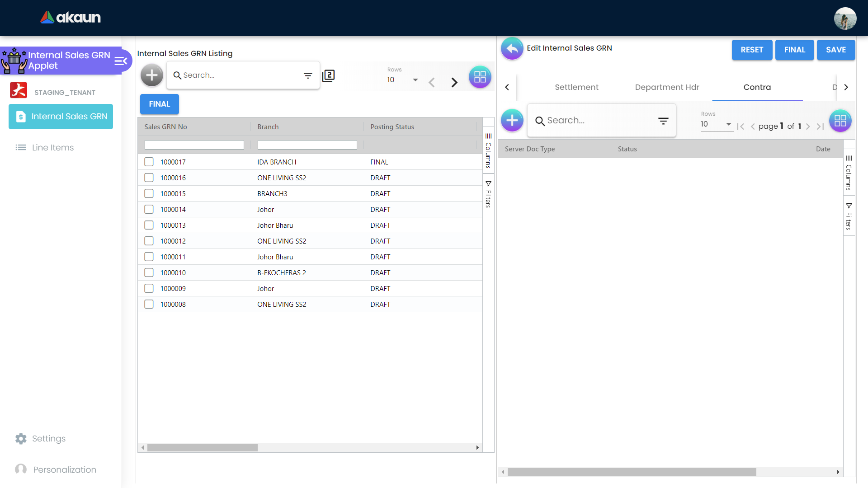Click the Sales GRN No filter input

click(x=194, y=145)
